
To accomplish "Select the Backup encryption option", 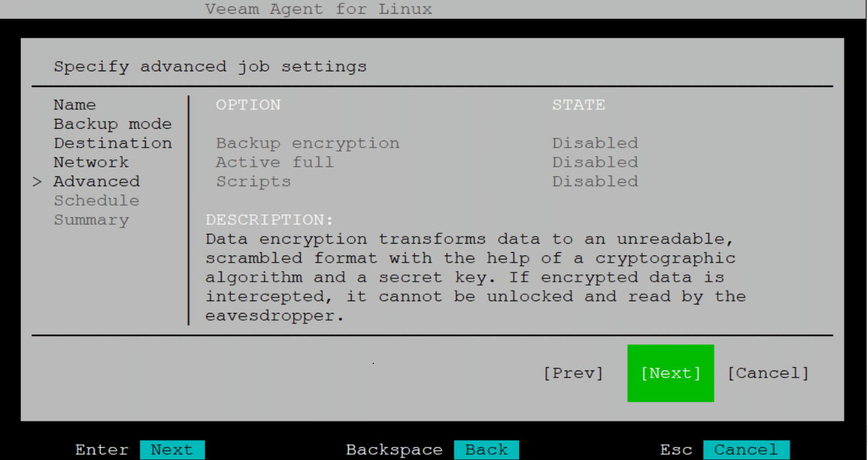I will click(x=308, y=143).
